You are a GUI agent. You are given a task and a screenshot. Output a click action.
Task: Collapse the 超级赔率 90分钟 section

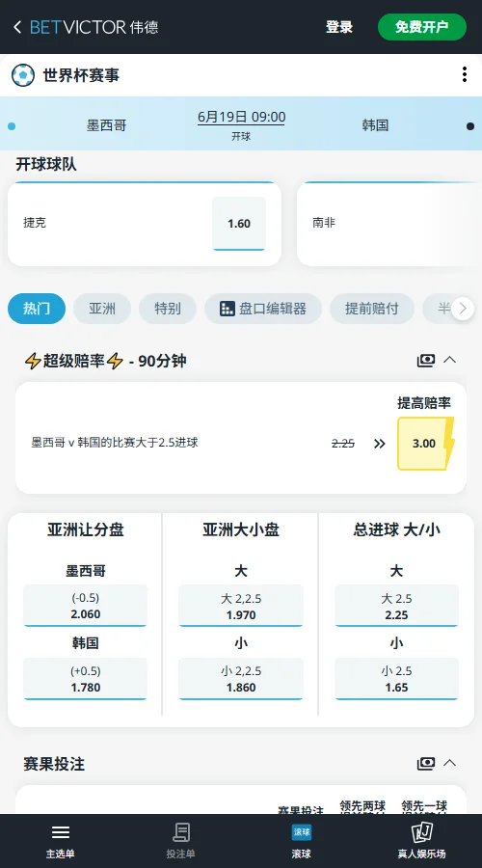pyautogui.click(x=450, y=361)
